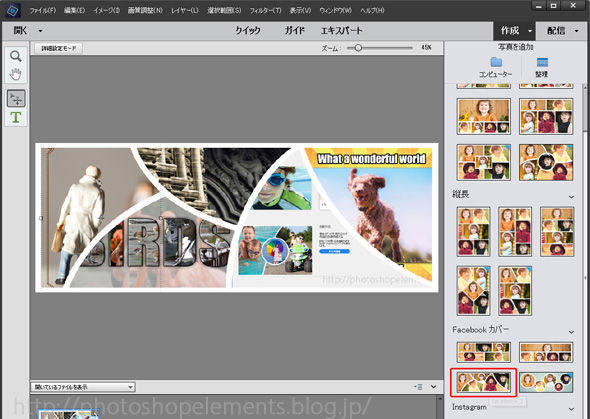This screenshot has height=419, width=590.
Task: Click the 写真を追加 heading text
Action: point(515,47)
